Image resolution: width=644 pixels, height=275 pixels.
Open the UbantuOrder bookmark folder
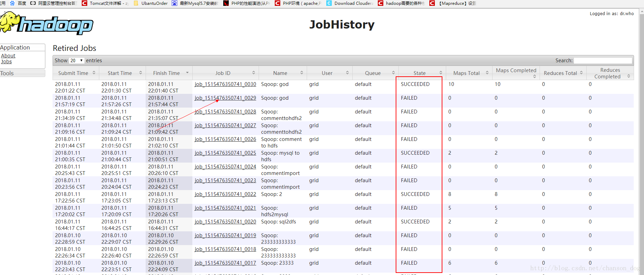click(150, 3)
